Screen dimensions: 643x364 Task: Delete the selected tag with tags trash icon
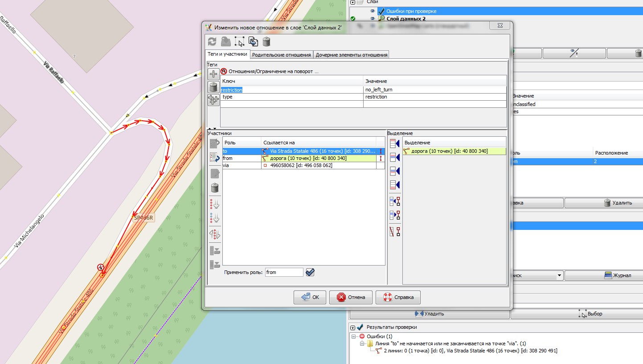point(213,87)
